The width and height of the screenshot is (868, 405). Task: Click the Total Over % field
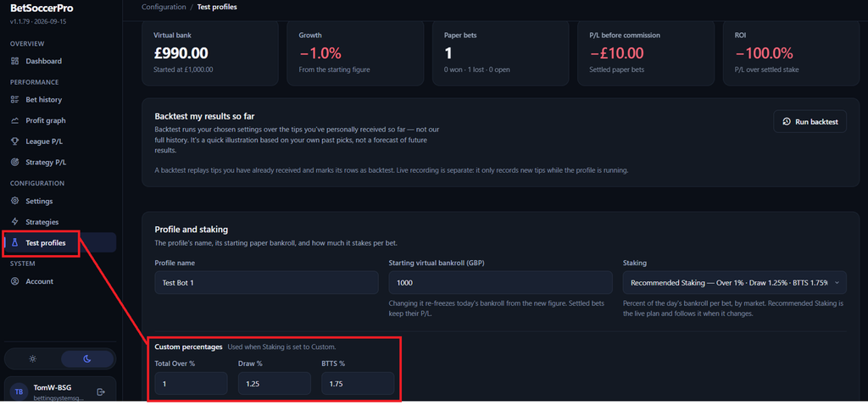191,384
